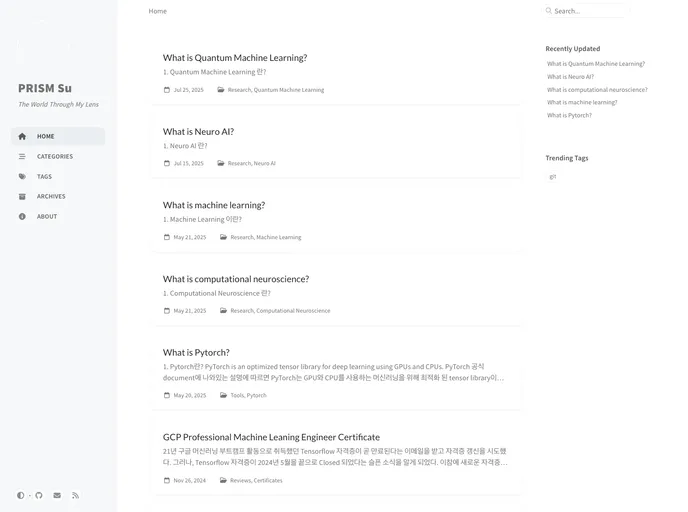
Task: Click the Archives box icon
Action: [22, 196]
